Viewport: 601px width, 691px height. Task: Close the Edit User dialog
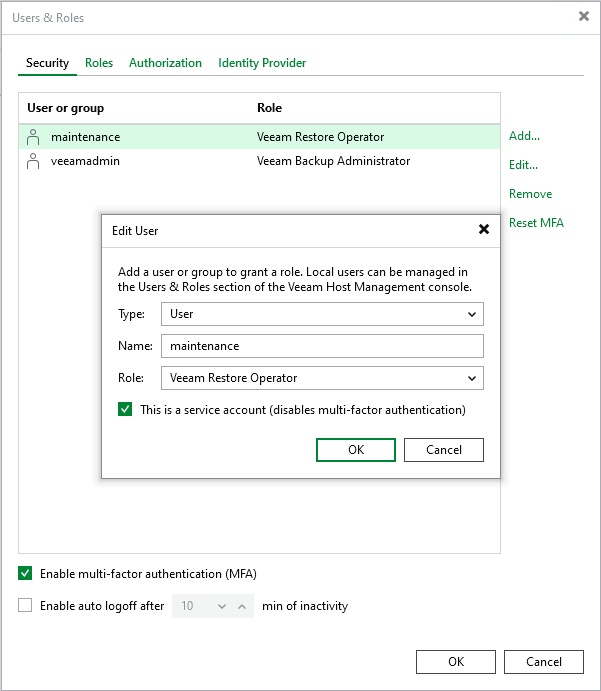click(x=484, y=229)
